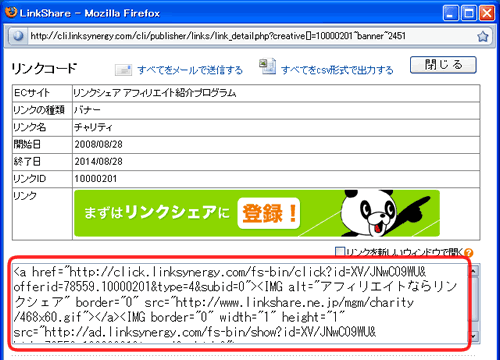Select the リンクの種類 label cell
This screenshot has height=360, width=500.
click(42, 110)
